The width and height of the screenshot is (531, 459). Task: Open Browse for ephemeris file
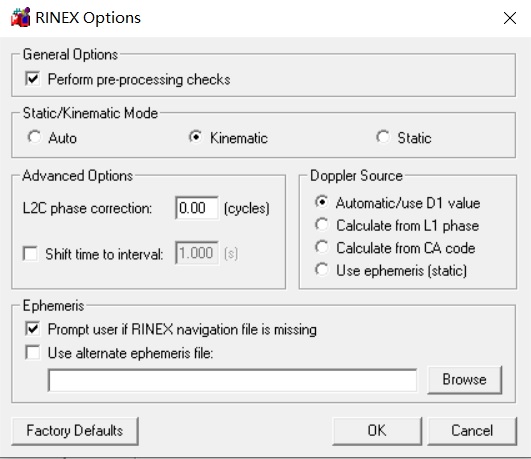(465, 380)
